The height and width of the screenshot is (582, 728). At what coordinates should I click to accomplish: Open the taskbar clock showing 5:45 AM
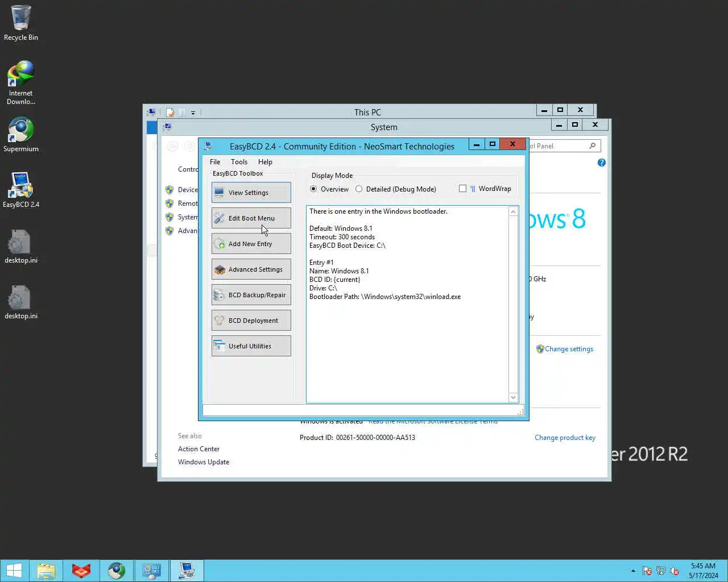tap(703, 571)
